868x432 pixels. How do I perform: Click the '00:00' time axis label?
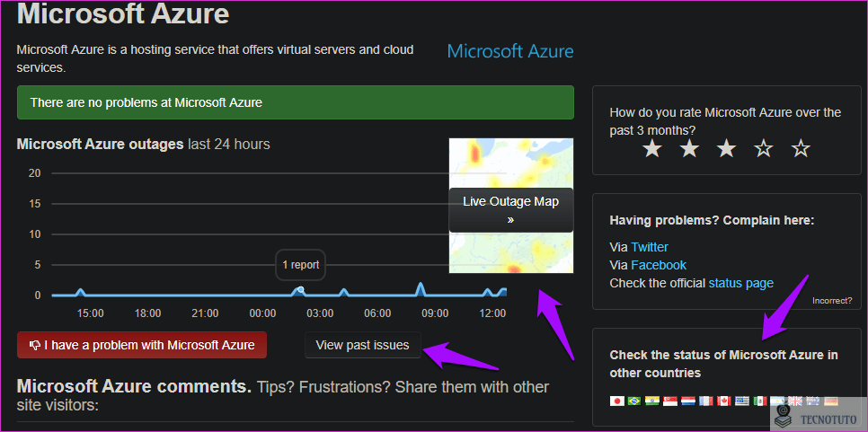(262, 313)
